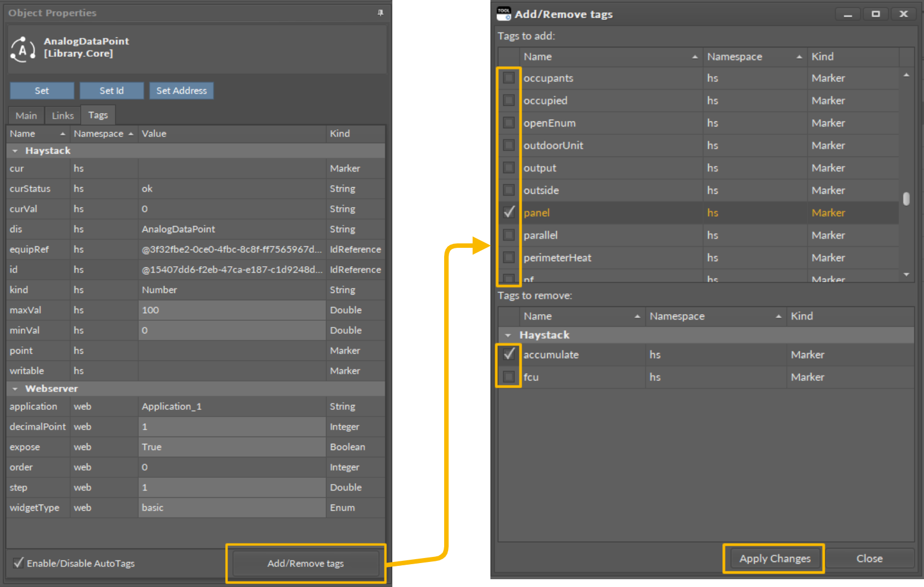Click the pin icon in Object Properties
Image resolution: width=924 pixels, height=587 pixels.
(x=380, y=13)
